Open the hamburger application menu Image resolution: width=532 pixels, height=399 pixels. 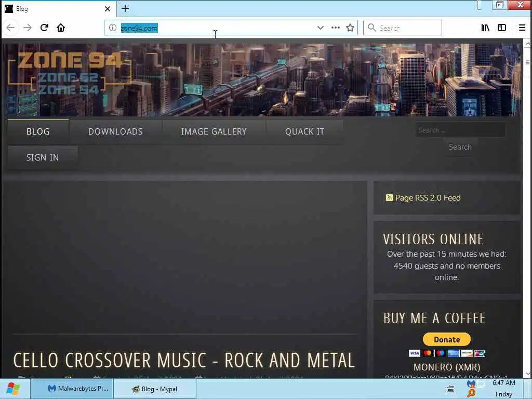click(522, 28)
